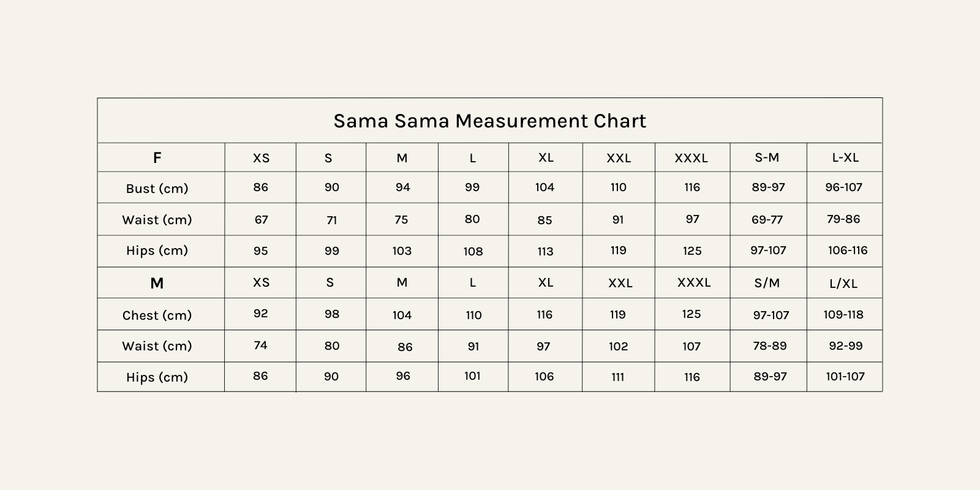Screen dimensions: 980x490
Task: Select the 96-107 bust range cell
Action: [x=843, y=187]
